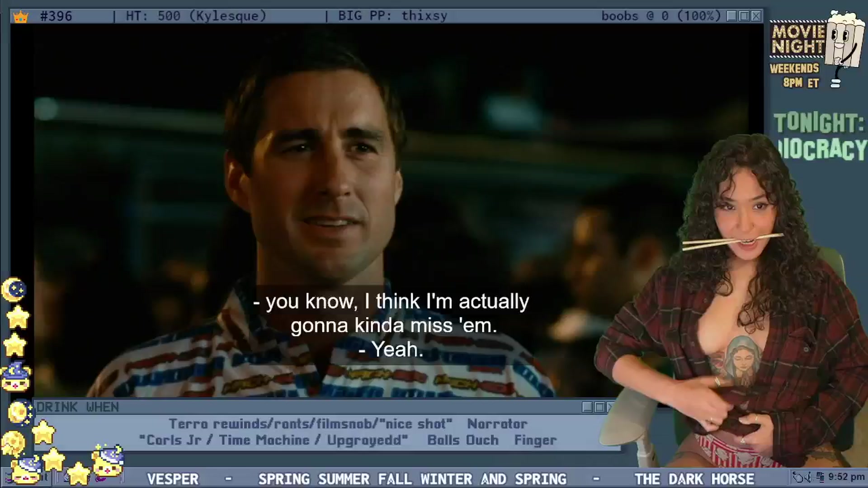Click the "#396" counter in the title bar

click(56, 16)
